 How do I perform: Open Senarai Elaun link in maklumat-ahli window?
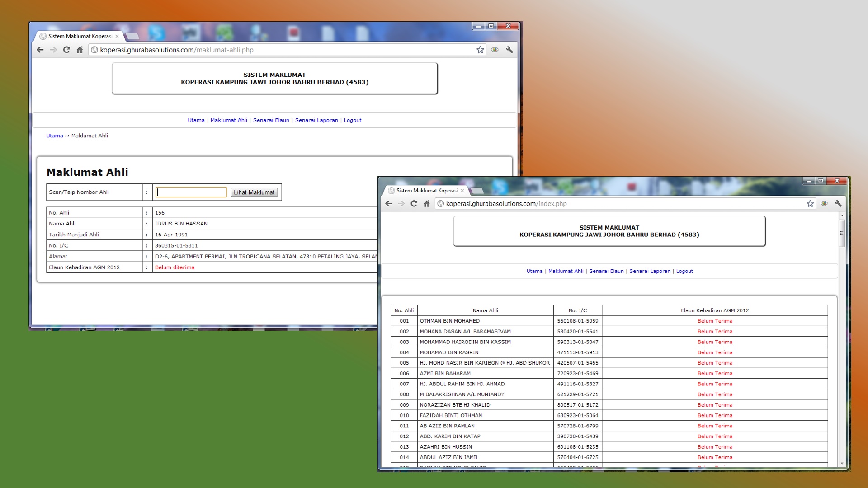point(271,120)
